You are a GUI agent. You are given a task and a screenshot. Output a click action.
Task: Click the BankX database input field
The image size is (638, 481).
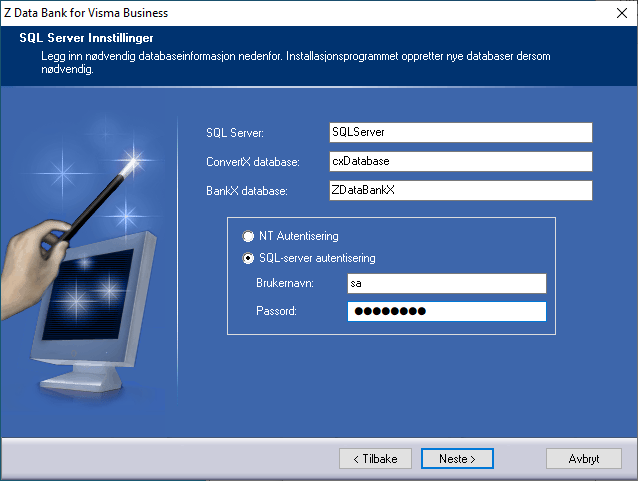pyautogui.click(x=460, y=190)
